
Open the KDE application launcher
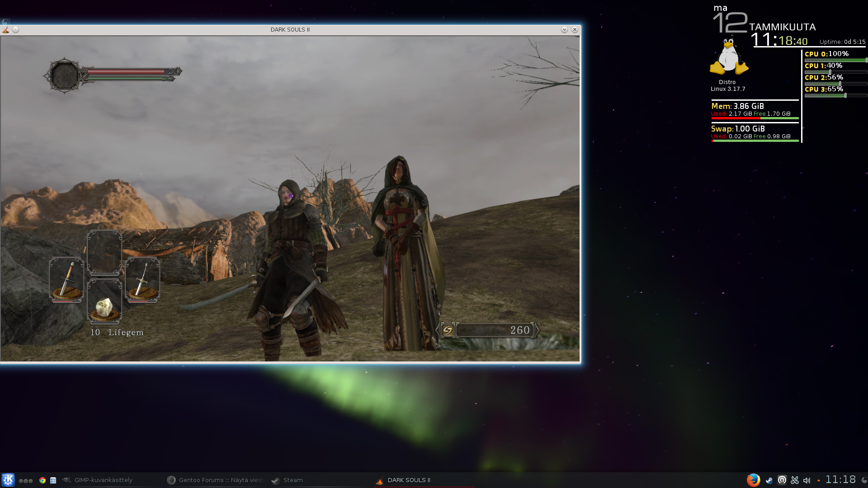click(8, 480)
